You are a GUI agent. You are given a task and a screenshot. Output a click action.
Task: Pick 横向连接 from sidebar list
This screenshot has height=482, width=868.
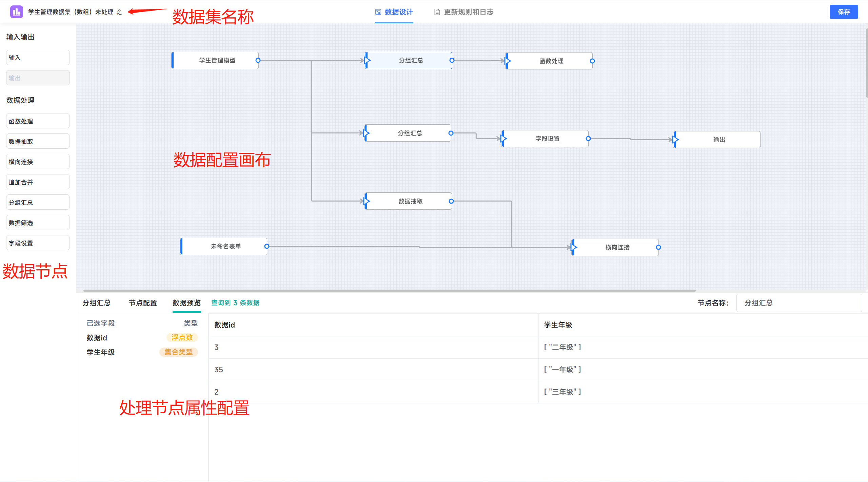coord(38,162)
